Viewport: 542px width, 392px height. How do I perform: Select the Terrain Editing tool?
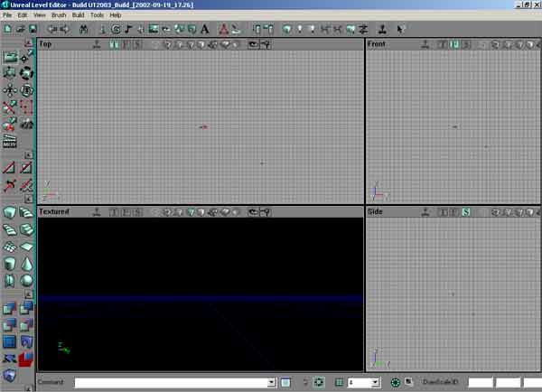pyautogui.click(x=26, y=124)
